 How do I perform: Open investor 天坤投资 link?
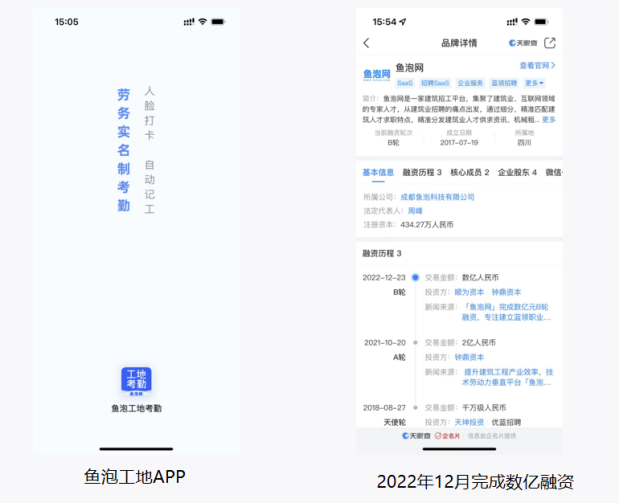[469, 422]
